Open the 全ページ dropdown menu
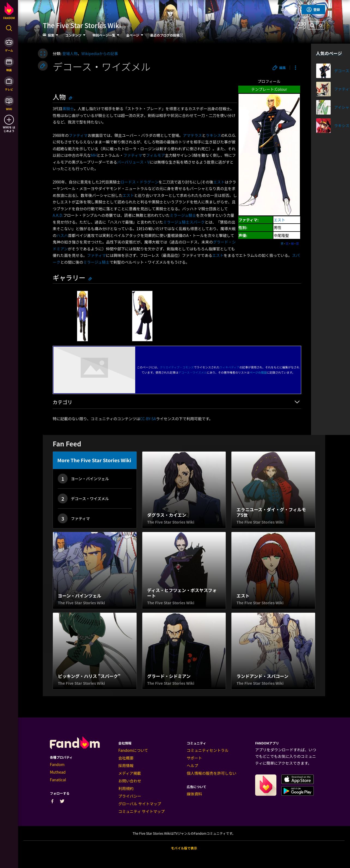This screenshot has height=868, width=350. [x=134, y=35]
